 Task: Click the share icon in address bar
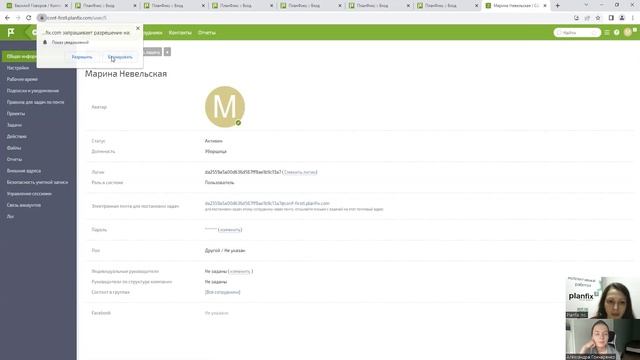[587, 18]
